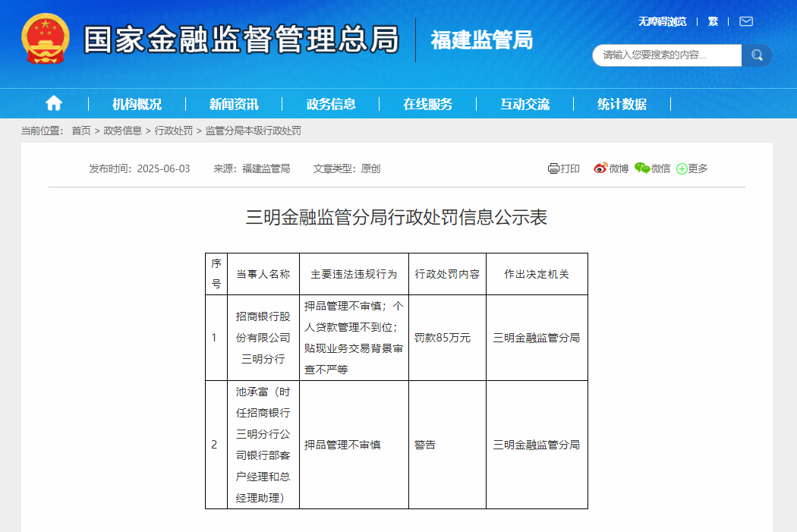The height and width of the screenshot is (532, 797).
Task: Click row 2's 押品管理不审慎 cell
Action: tap(354, 445)
